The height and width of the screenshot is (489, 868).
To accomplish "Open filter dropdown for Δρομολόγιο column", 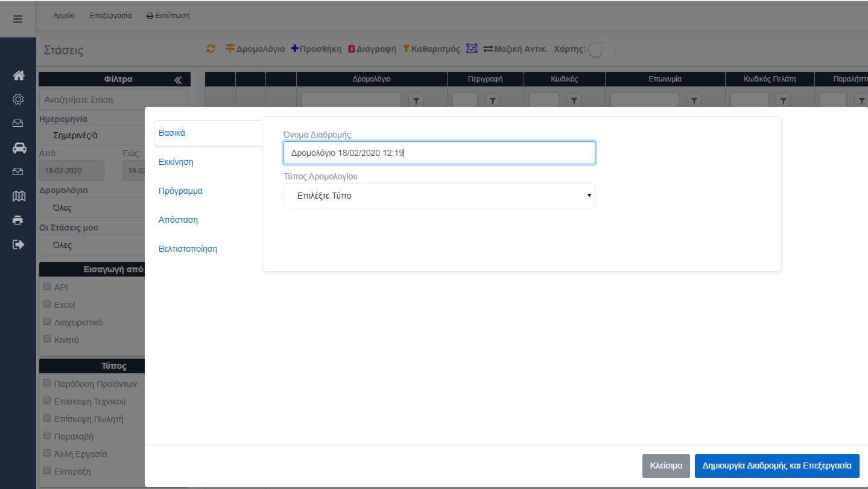I will [x=416, y=100].
